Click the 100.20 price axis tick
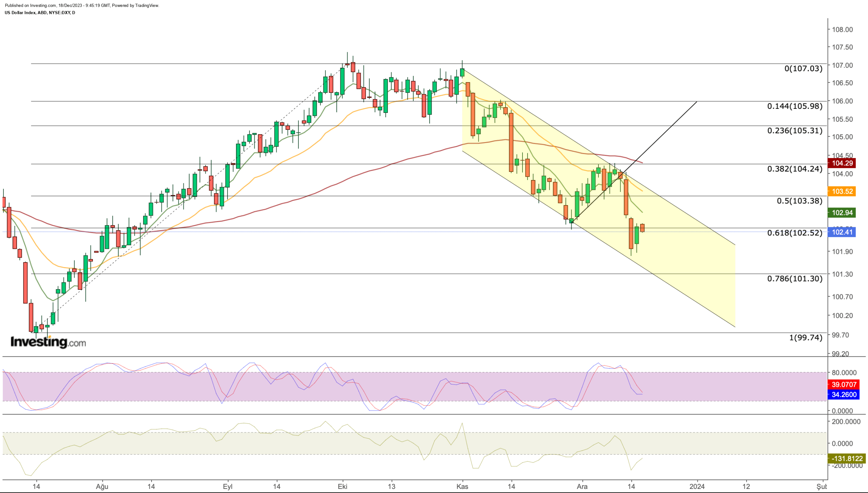The height and width of the screenshot is (493, 868). (842, 315)
